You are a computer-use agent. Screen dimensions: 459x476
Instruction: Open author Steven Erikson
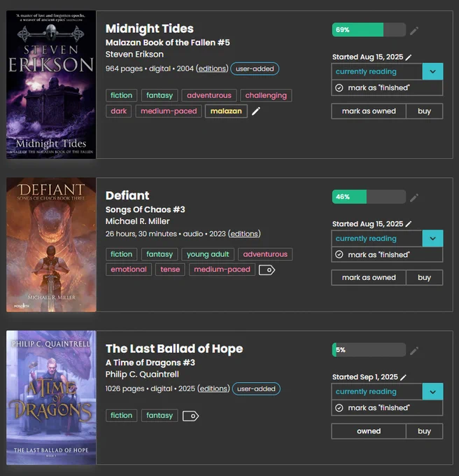tap(134, 55)
